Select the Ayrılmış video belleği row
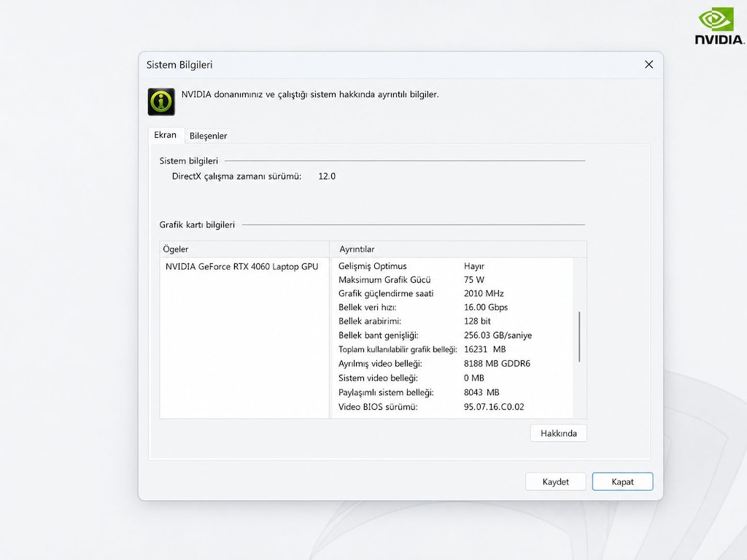The image size is (747, 560). tap(452, 364)
